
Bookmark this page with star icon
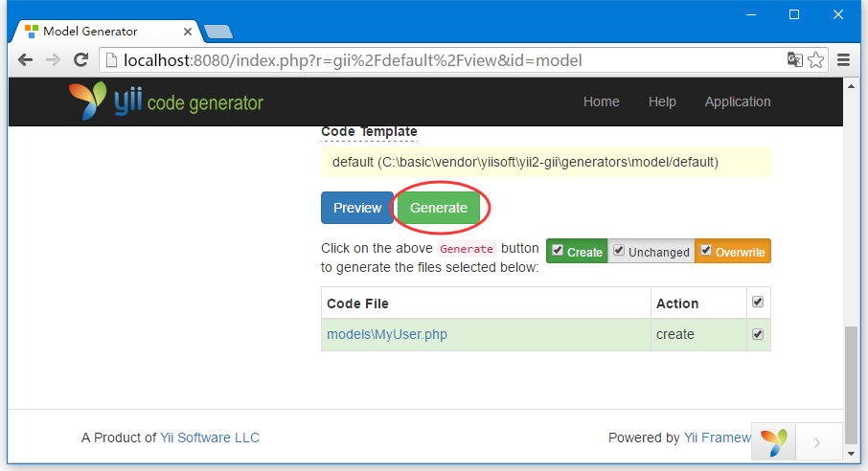[x=816, y=59]
